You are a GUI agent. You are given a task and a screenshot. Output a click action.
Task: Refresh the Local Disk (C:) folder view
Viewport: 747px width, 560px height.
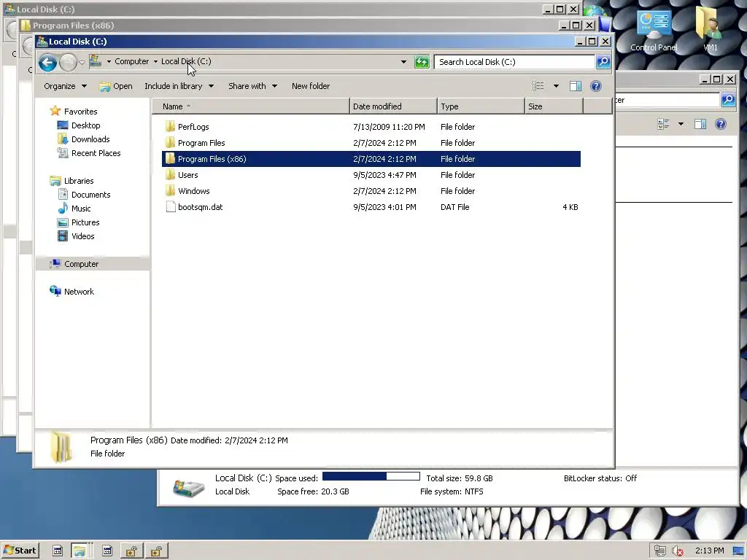point(422,62)
